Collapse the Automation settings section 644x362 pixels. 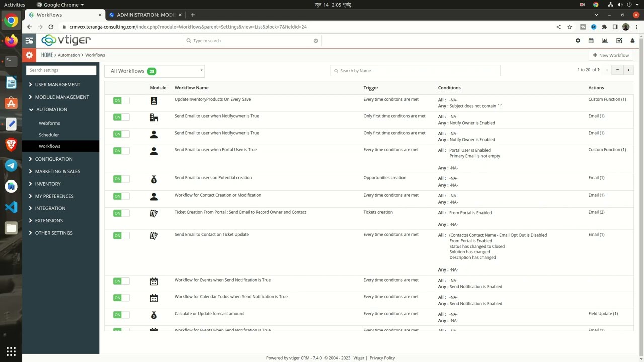pyautogui.click(x=51, y=109)
